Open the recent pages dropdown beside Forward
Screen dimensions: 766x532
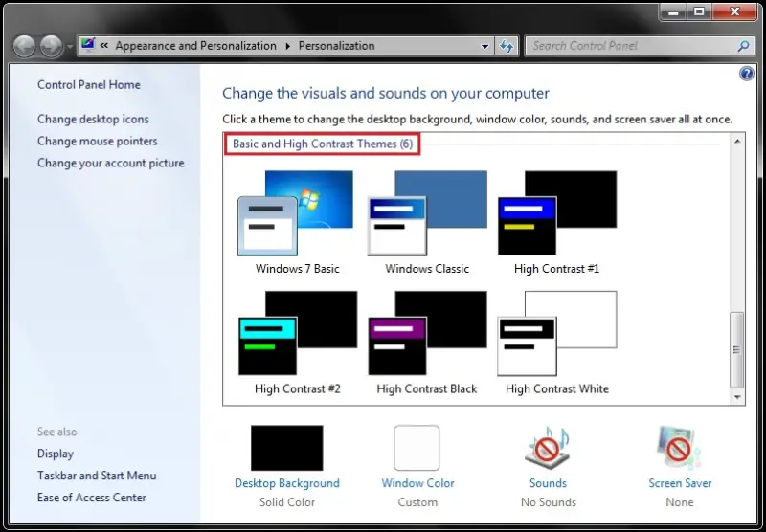(x=70, y=46)
